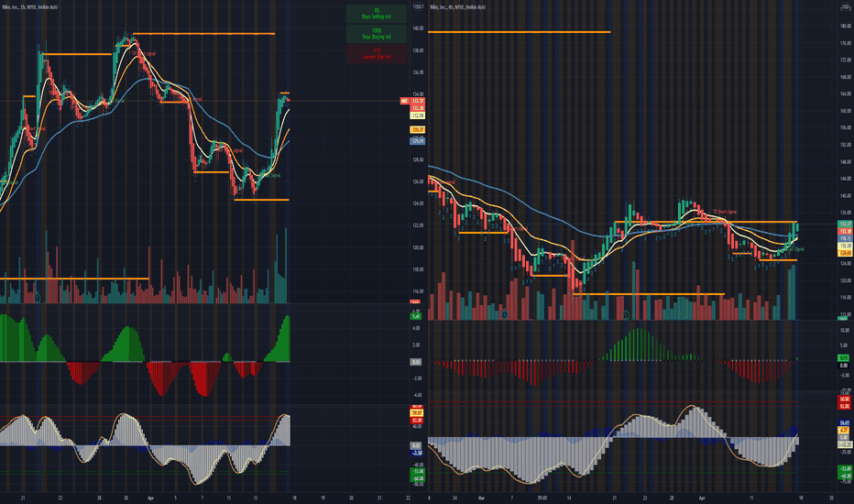Open the USD currency selector on right chart
The height and width of the screenshot is (504, 854).
click(847, 6)
